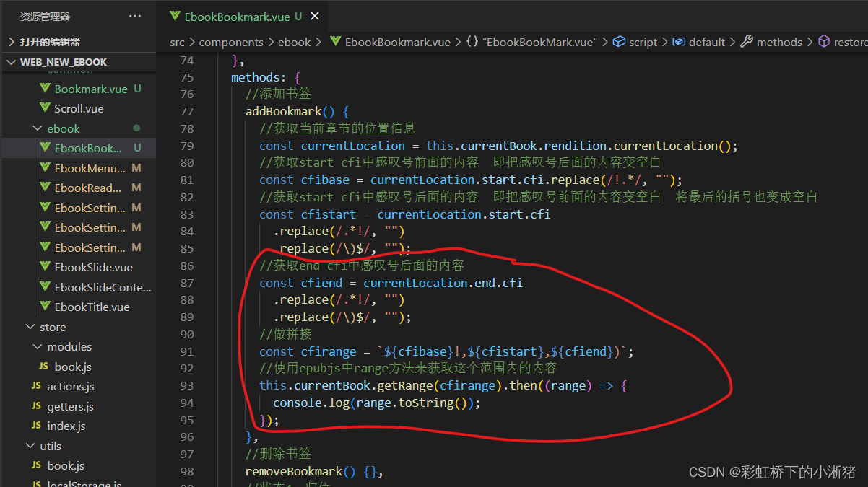Click line number 77 in the gutter
The width and height of the screenshot is (868, 487).
186,111
